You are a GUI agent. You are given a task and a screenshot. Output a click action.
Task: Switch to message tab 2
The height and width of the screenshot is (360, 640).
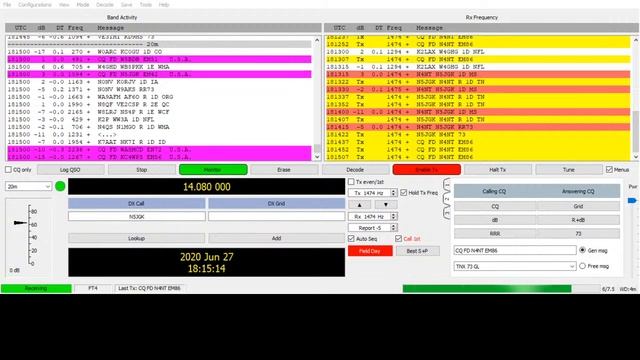tap(447, 199)
